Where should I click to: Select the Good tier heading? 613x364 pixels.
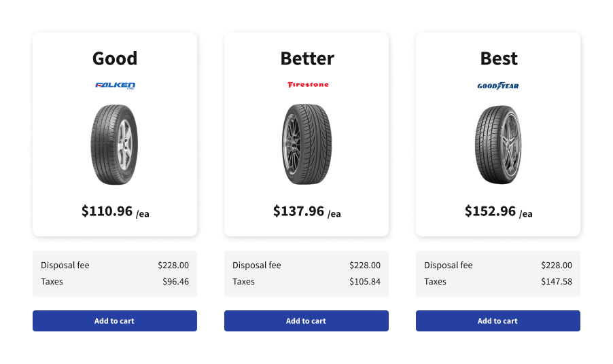pyautogui.click(x=115, y=58)
